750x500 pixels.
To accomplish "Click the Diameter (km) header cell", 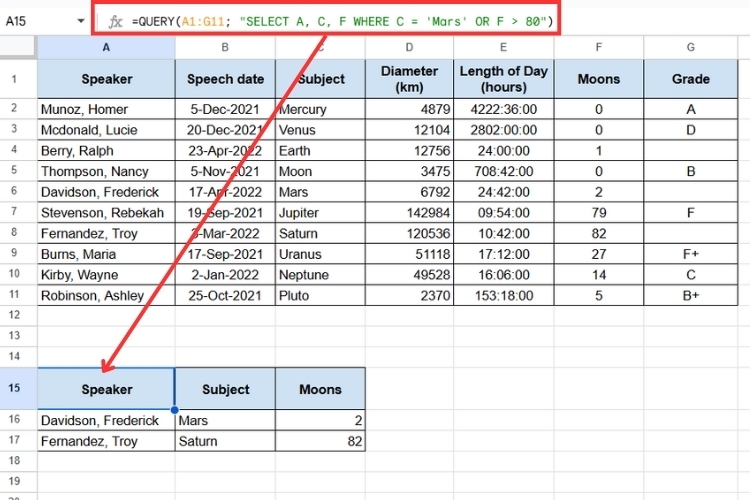I will pos(409,79).
